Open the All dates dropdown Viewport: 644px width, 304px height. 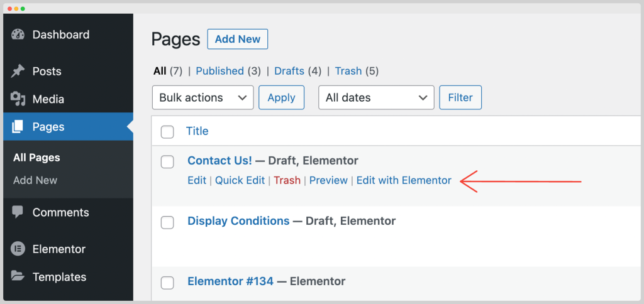[376, 97]
